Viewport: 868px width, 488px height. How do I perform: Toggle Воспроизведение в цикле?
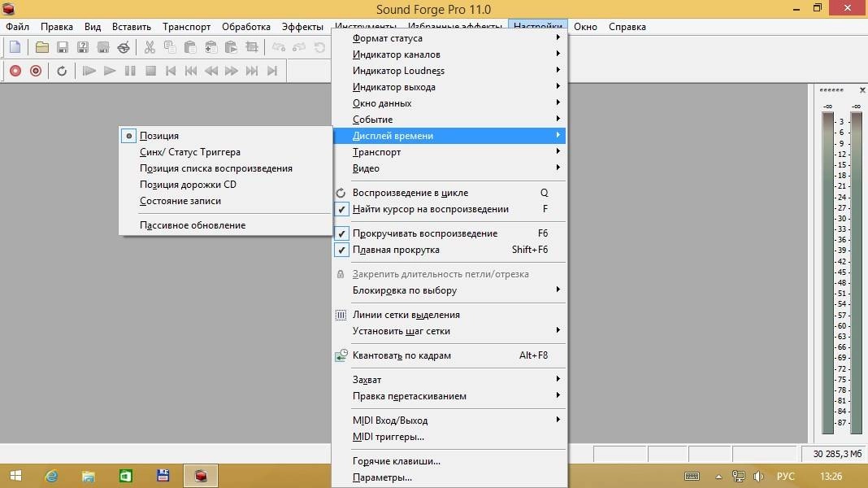tap(449, 193)
